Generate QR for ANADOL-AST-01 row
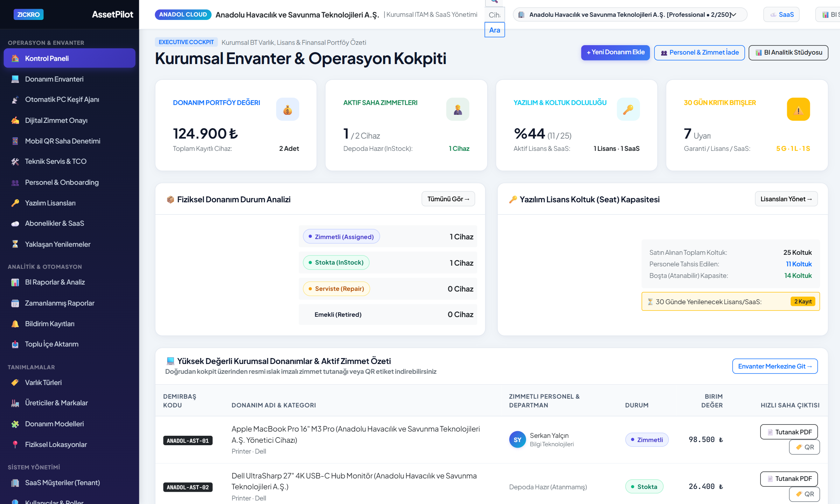 [x=804, y=447]
